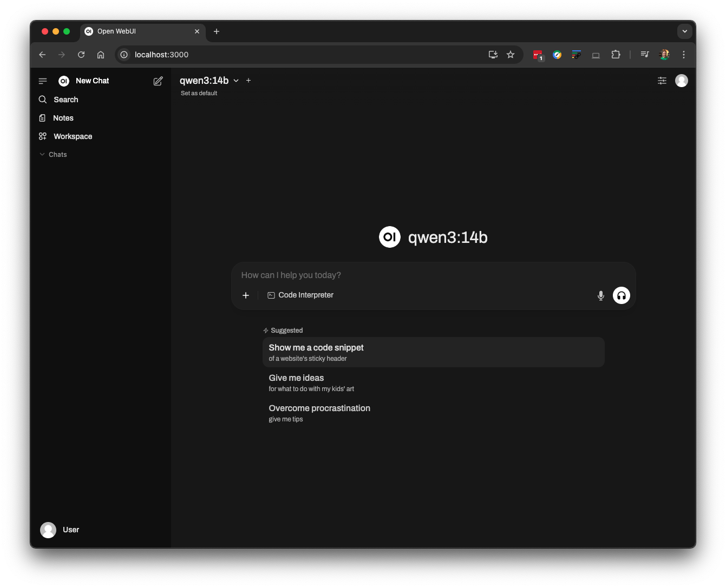Start voice call with headphones icon

(621, 295)
